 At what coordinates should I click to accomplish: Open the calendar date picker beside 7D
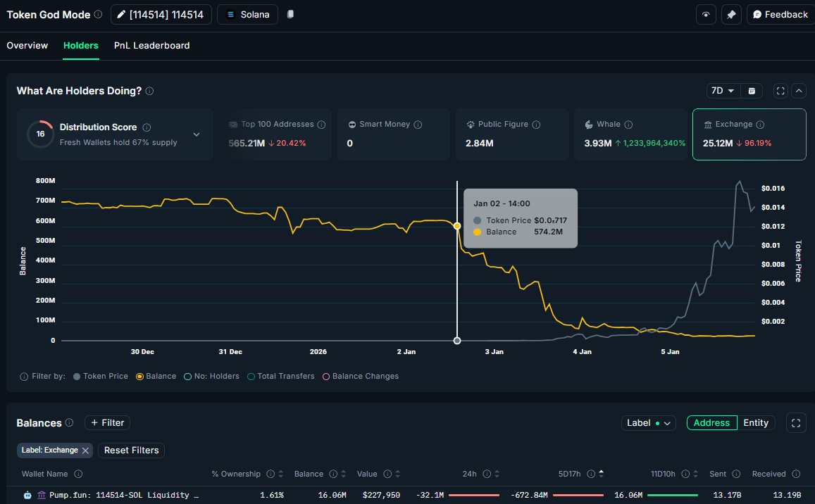point(752,90)
